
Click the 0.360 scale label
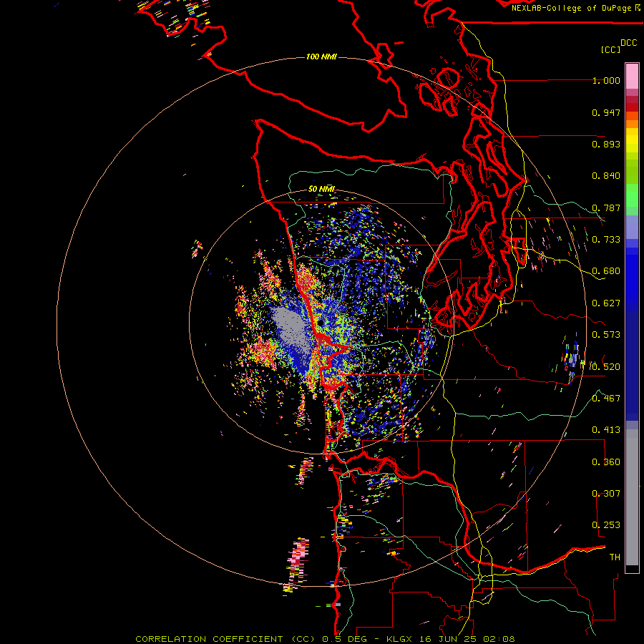pyautogui.click(x=606, y=462)
